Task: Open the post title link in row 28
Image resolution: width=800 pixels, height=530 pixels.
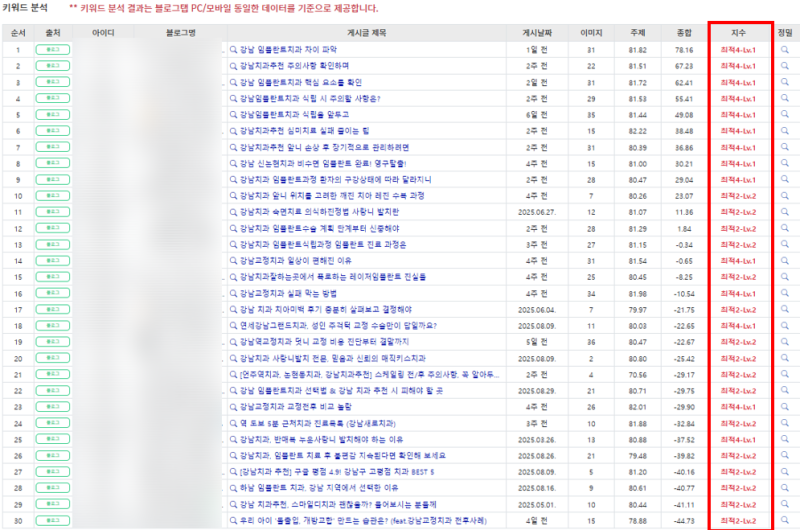Action: click(x=319, y=488)
